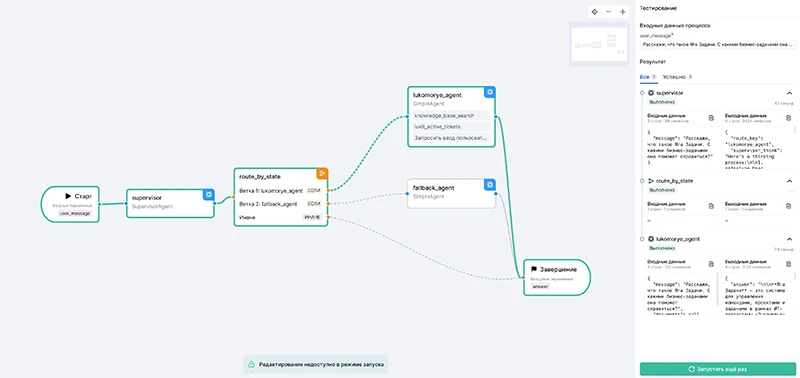This screenshot has width=800, height=378.
Task: Click the gear icon on fallback_agent node
Action: click(x=490, y=184)
